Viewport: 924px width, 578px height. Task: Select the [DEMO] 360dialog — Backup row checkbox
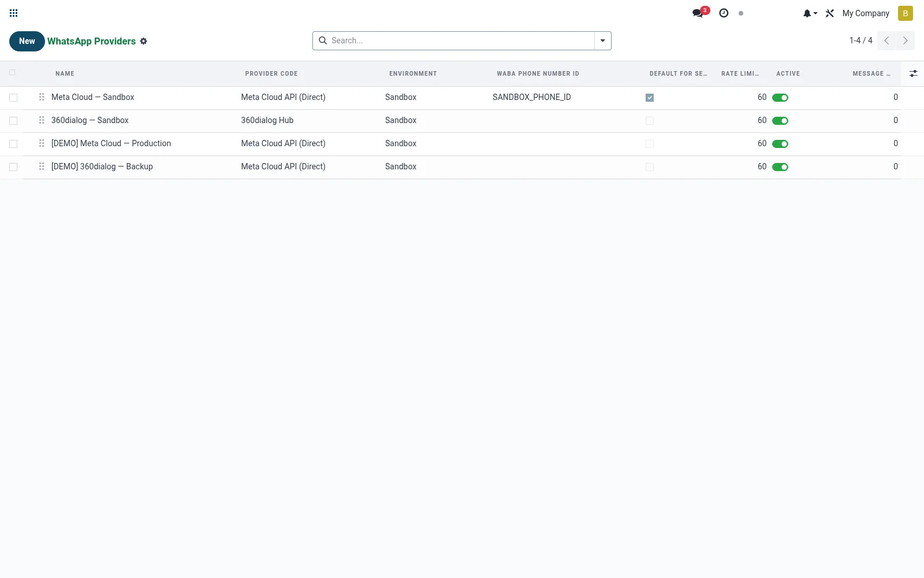click(x=13, y=167)
